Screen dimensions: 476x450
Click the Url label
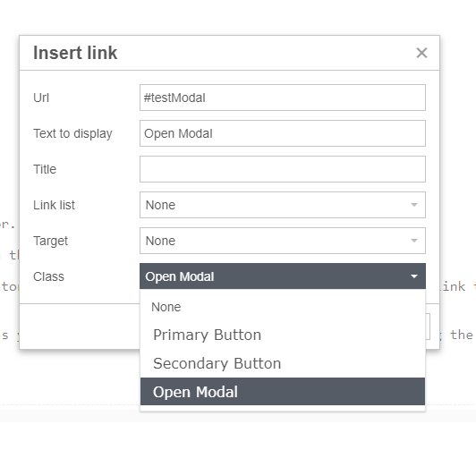point(41,98)
